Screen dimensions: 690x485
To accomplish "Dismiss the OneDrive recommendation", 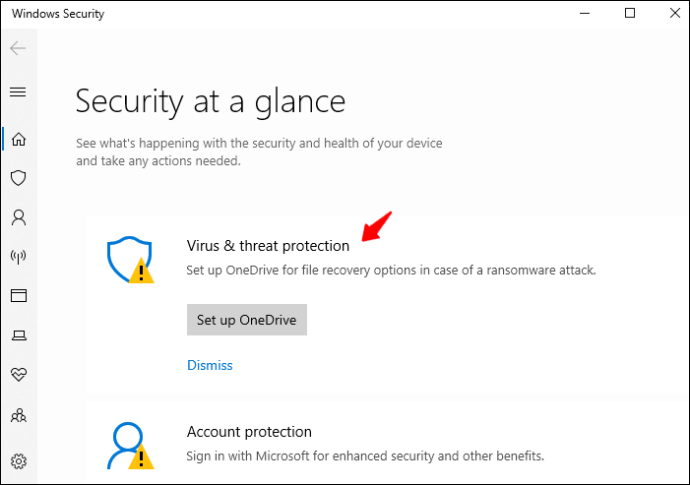I will point(209,365).
